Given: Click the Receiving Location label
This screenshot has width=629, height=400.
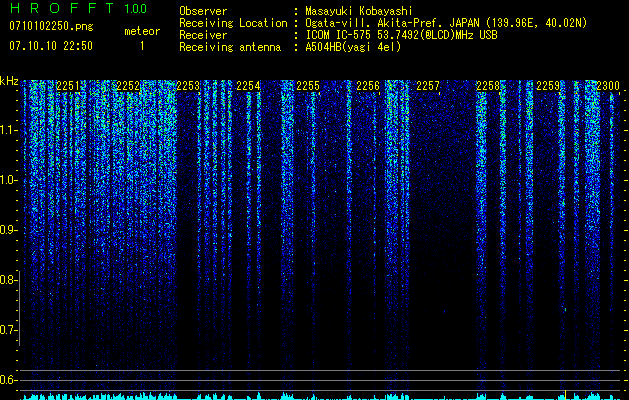Looking at the screenshot, I should pos(233,23).
